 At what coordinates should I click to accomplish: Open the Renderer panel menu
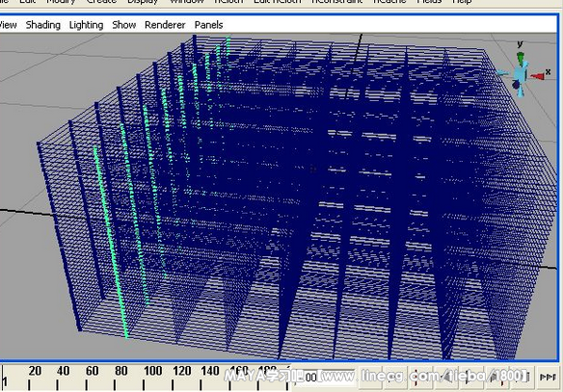click(165, 25)
